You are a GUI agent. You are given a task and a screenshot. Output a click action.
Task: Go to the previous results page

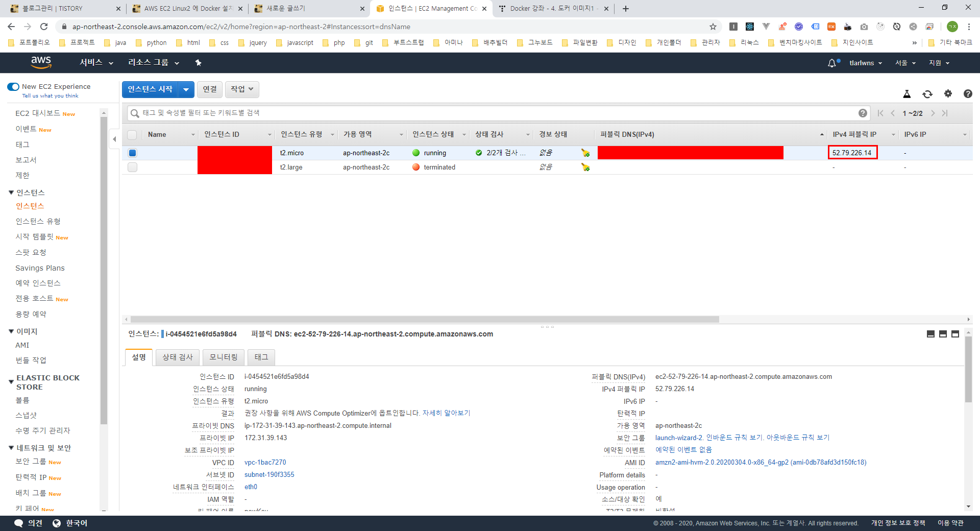(x=893, y=113)
